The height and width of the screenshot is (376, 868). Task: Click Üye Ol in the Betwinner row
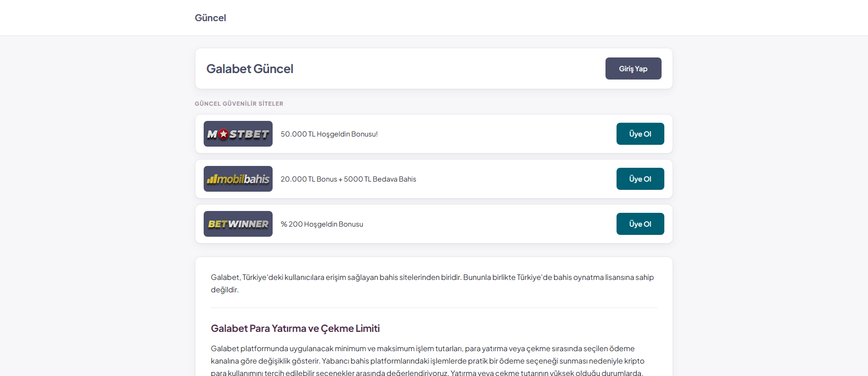coord(640,224)
